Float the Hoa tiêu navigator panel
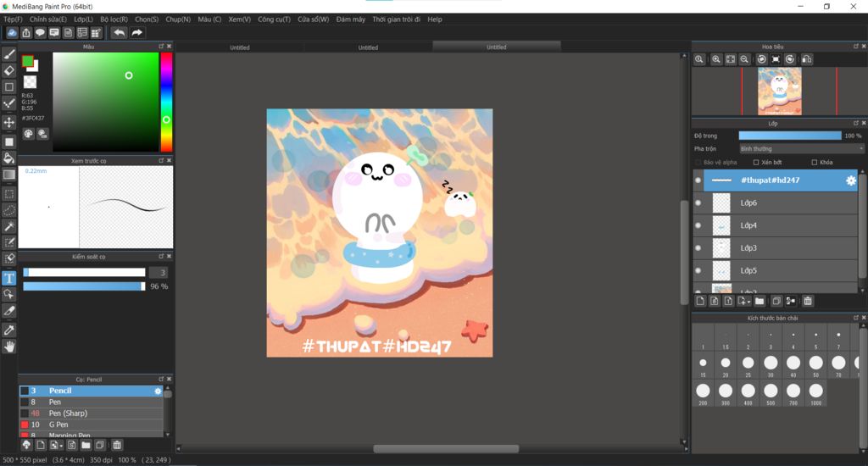 pos(856,47)
